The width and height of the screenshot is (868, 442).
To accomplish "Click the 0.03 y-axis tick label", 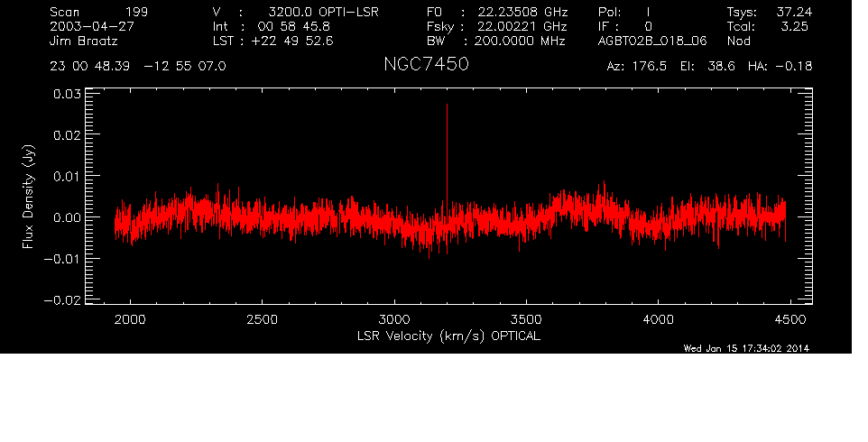I will [67, 94].
